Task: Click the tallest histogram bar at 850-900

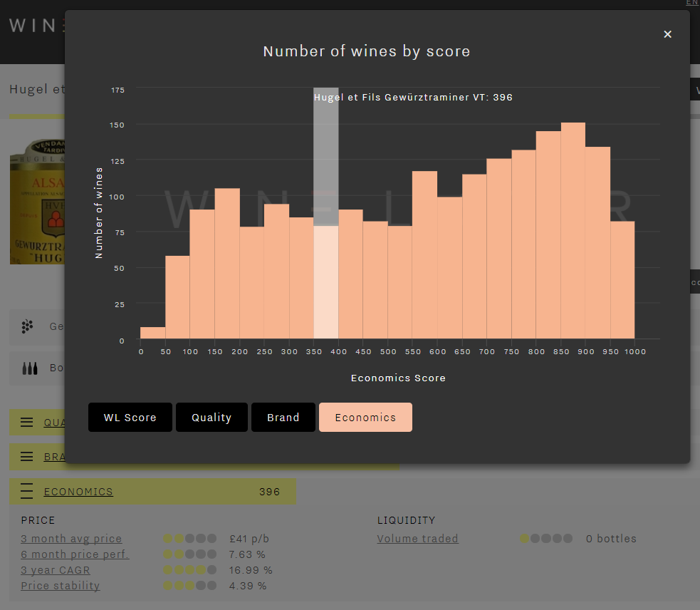Action: [573, 231]
